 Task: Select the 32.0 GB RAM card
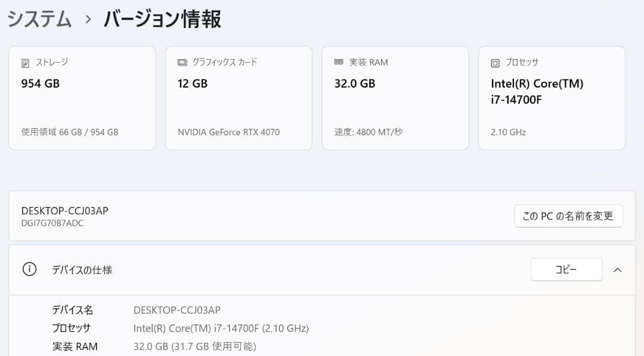(395, 97)
